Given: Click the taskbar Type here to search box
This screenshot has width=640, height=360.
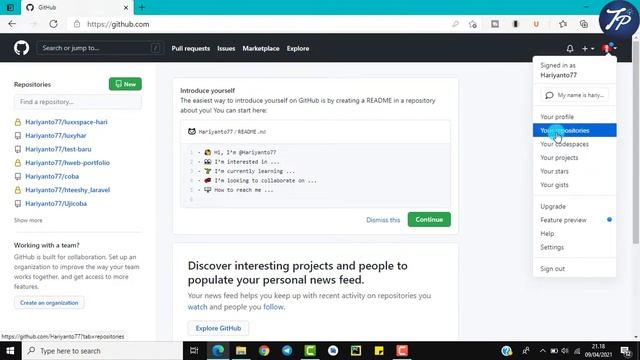Looking at the screenshot, I should coord(102,351).
